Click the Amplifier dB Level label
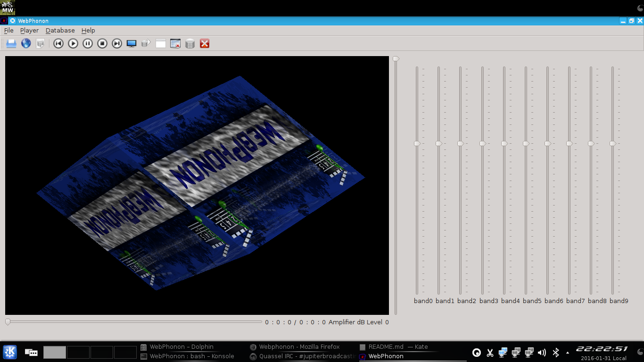 coord(355,322)
